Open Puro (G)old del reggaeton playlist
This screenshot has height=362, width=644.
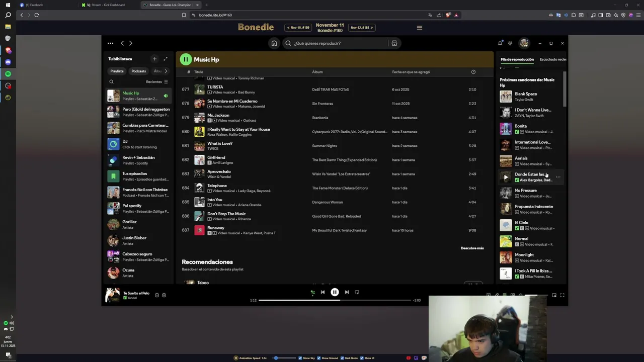[x=138, y=112]
